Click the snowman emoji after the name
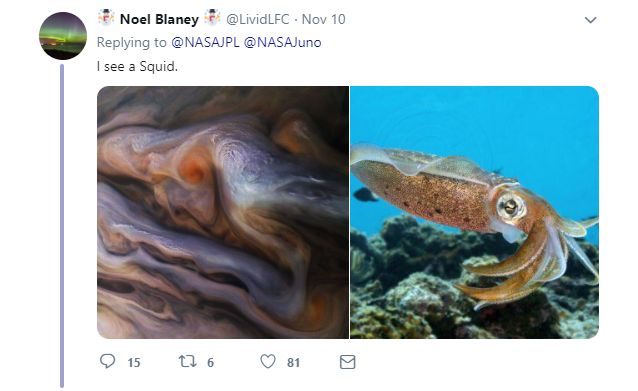The width and height of the screenshot is (638, 391). tap(212, 18)
